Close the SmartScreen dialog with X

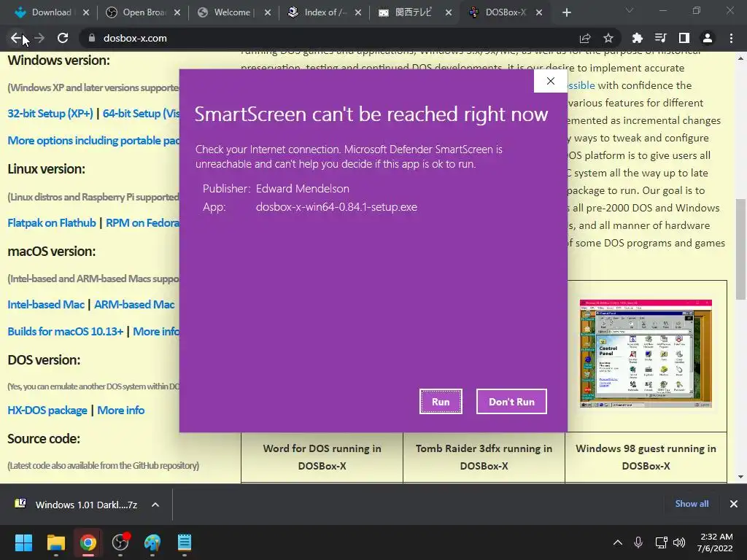(550, 81)
